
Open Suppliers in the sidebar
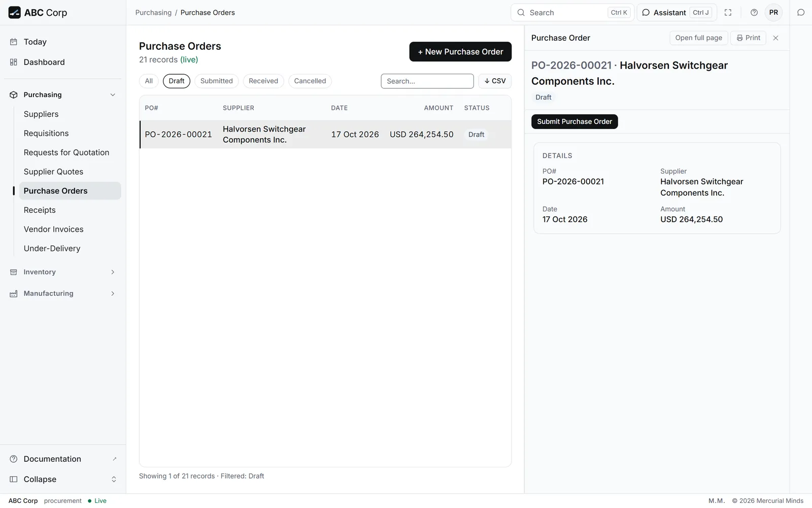(x=70, y=114)
